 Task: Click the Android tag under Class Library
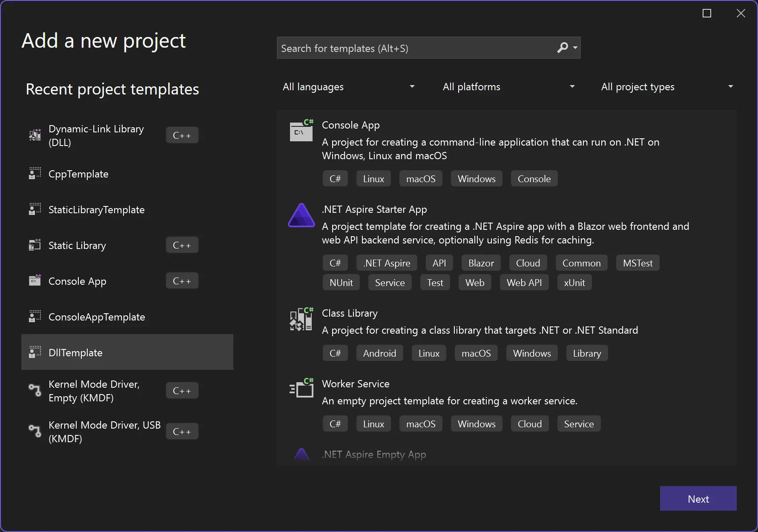click(x=379, y=353)
